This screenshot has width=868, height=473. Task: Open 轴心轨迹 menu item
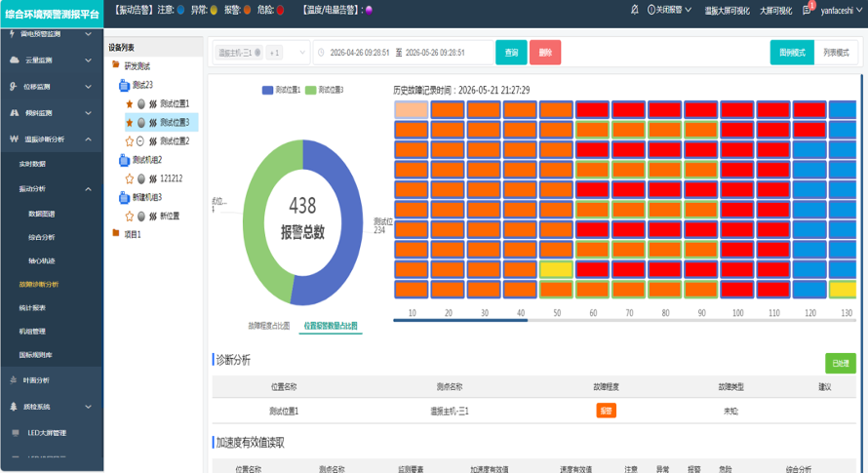pos(42,260)
